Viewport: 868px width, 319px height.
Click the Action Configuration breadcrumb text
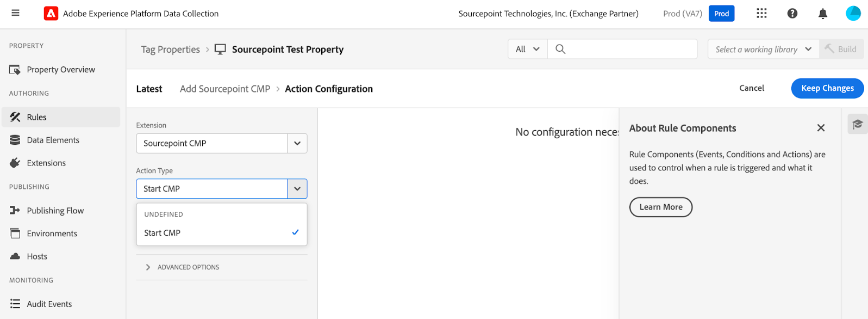[329, 89]
